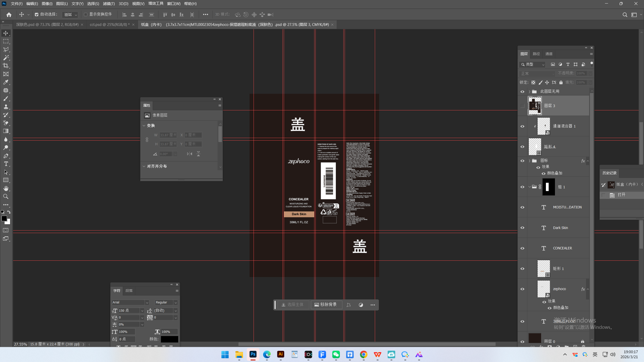Open the 文件(F) menu
This screenshot has height=362, width=644.
(17, 4)
